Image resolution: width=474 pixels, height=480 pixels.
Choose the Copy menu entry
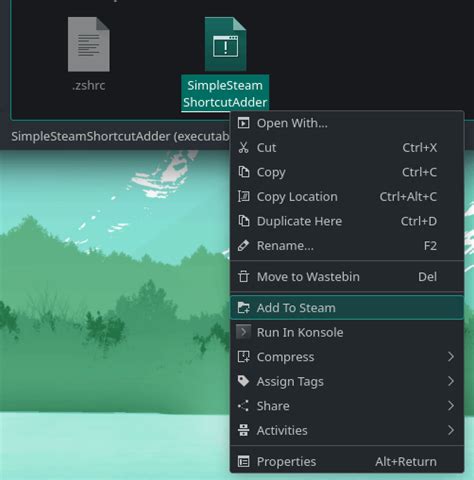coord(347,172)
